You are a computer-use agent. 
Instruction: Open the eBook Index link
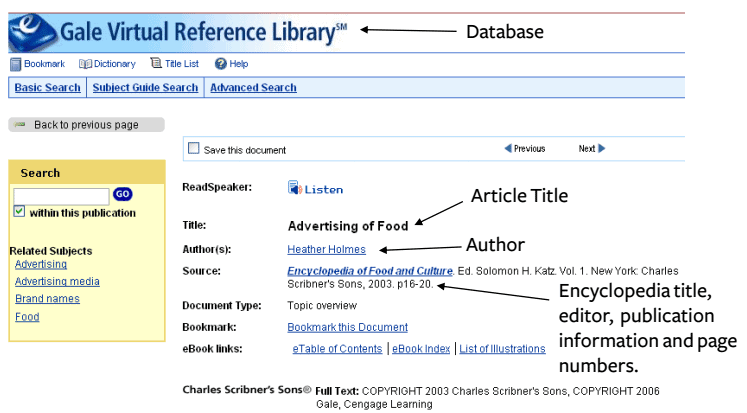pos(421,349)
